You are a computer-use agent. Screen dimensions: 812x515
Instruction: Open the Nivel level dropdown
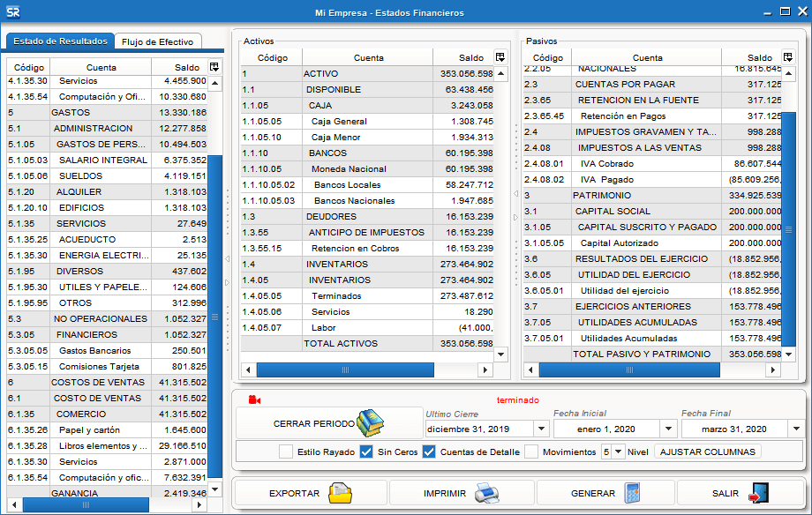pos(618,452)
